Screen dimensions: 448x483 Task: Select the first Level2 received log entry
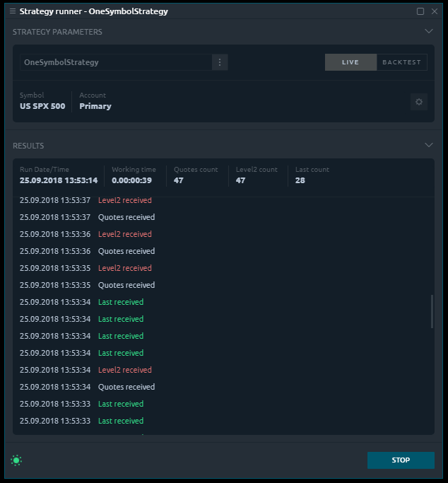tap(124, 200)
